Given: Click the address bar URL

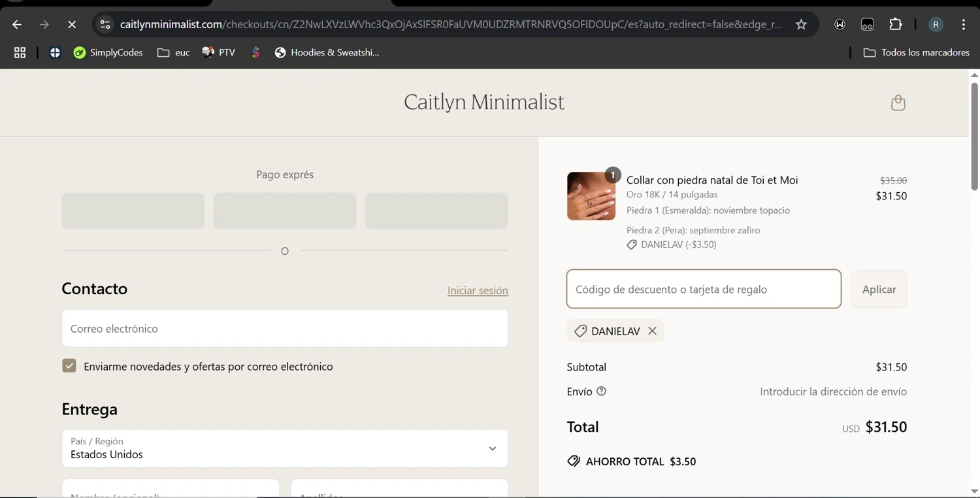Looking at the screenshot, I should click(451, 25).
